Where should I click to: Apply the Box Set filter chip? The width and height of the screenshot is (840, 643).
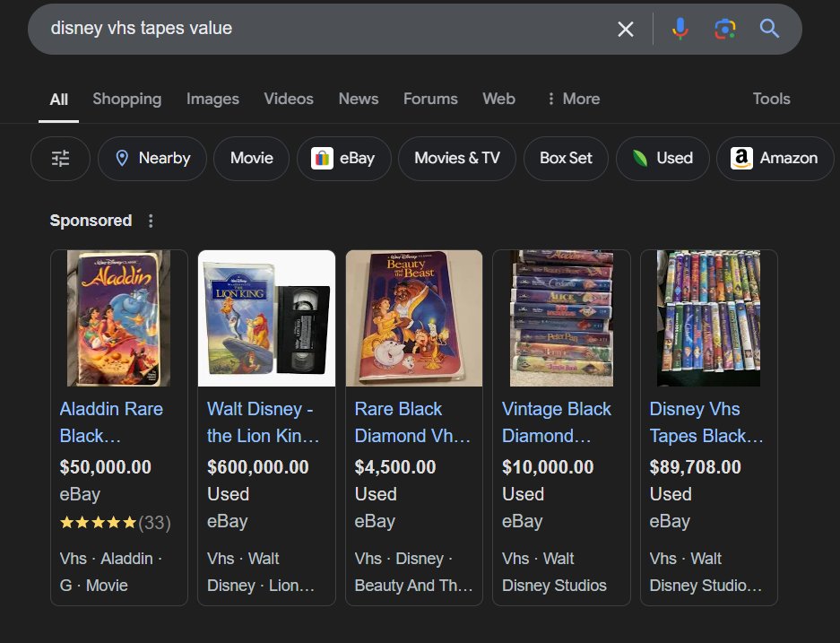click(x=566, y=159)
